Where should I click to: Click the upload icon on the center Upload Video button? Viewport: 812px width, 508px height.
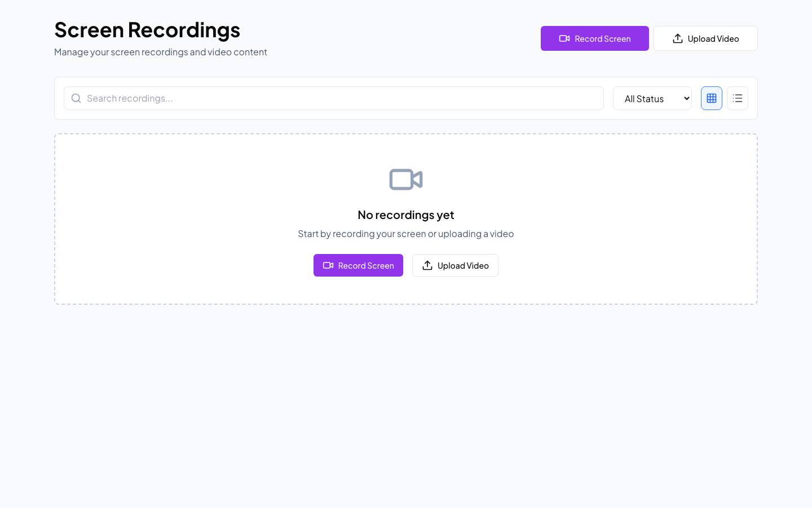[x=427, y=265]
